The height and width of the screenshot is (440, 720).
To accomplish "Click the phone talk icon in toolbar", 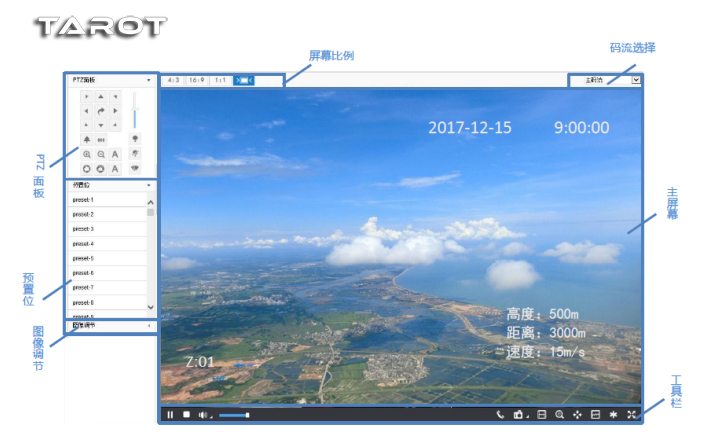I will [x=500, y=415].
